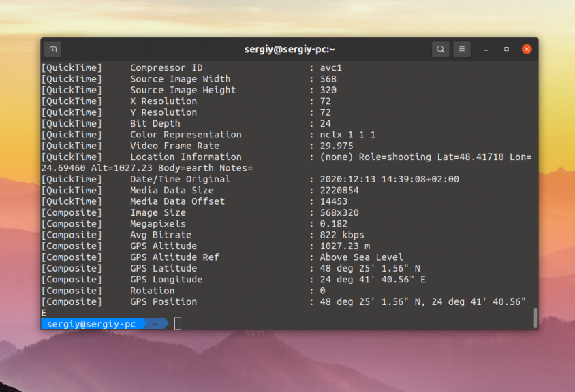
Task: Click the Media Data Size value 2220854
Action: [x=339, y=191]
